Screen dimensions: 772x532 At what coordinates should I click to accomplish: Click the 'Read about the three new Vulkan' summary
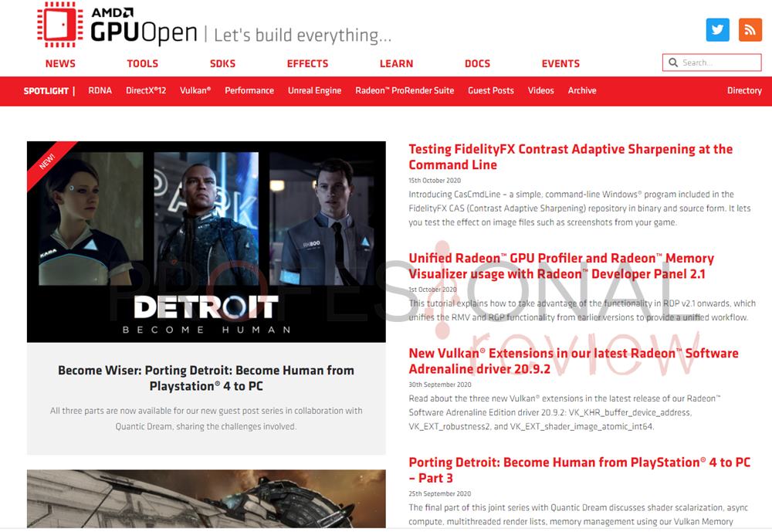click(564, 412)
